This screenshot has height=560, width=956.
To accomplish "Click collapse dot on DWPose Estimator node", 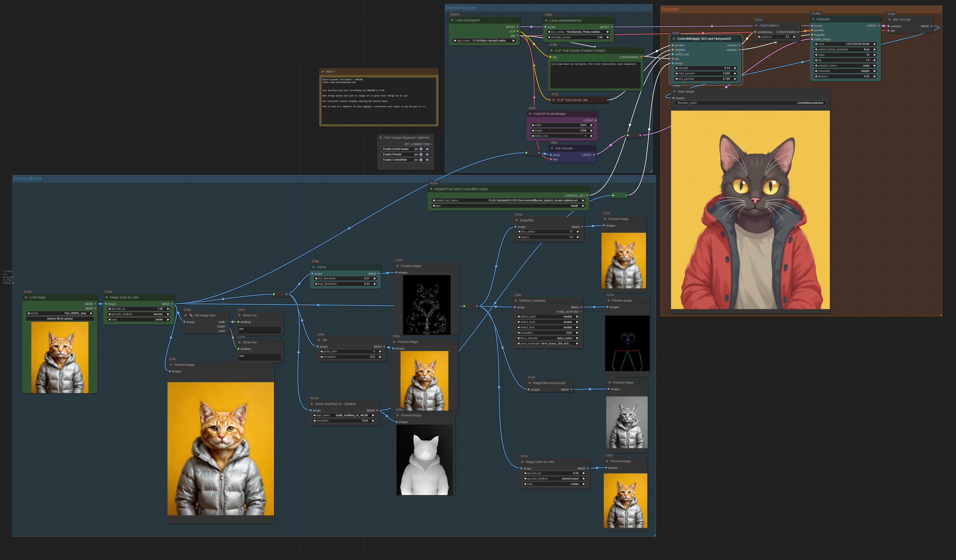I will [x=516, y=301].
